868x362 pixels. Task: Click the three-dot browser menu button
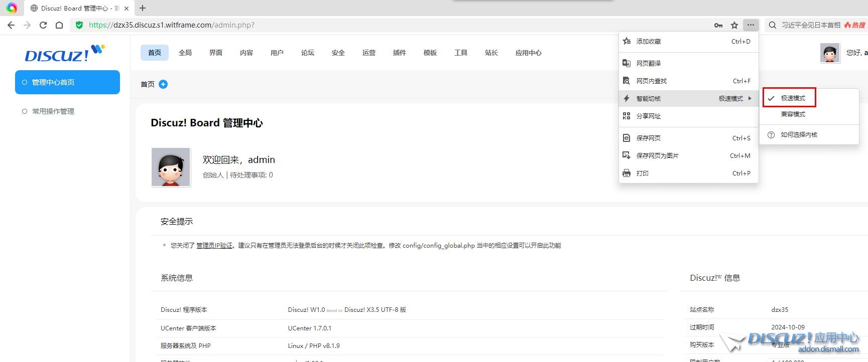tap(751, 25)
